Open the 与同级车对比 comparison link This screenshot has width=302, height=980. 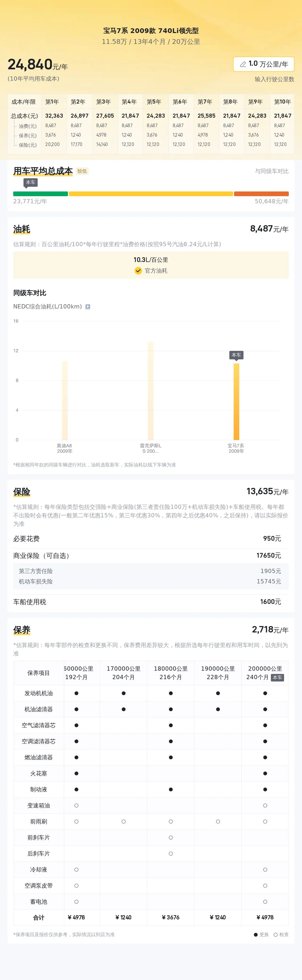[272, 171]
